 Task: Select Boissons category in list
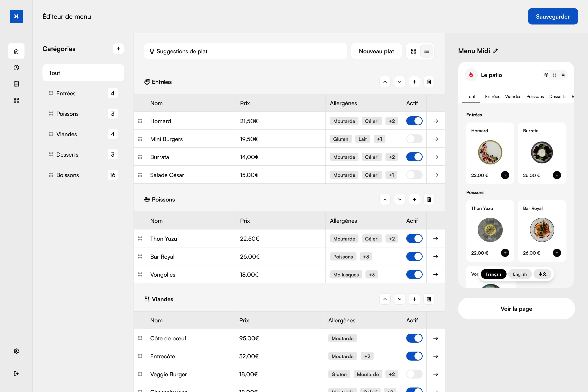pyautogui.click(x=68, y=175)
